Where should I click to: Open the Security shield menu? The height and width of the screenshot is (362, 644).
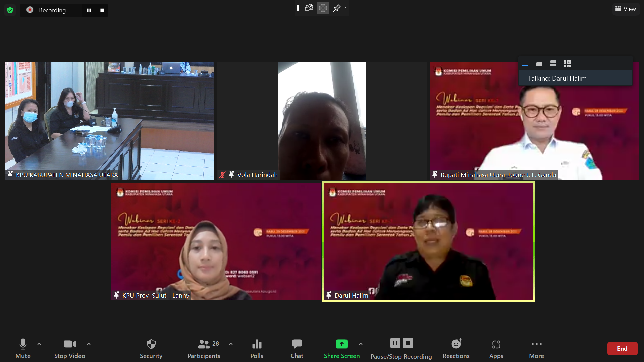pyautogui.click(x=151, y=349)
